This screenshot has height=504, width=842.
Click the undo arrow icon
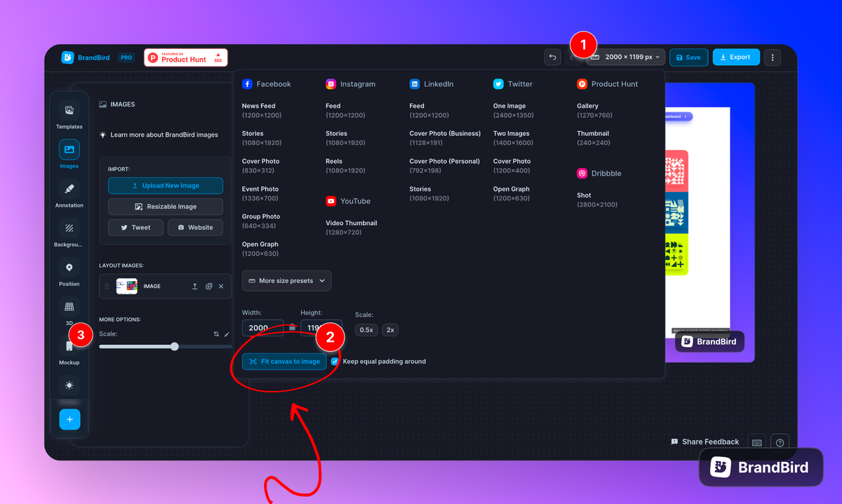(x=553, y=57)
